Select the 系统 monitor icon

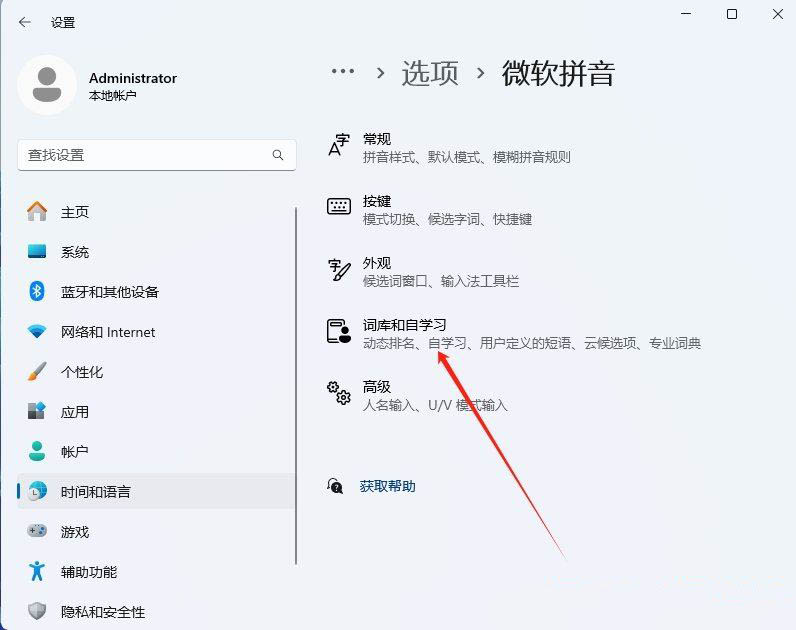pos(37,251)
